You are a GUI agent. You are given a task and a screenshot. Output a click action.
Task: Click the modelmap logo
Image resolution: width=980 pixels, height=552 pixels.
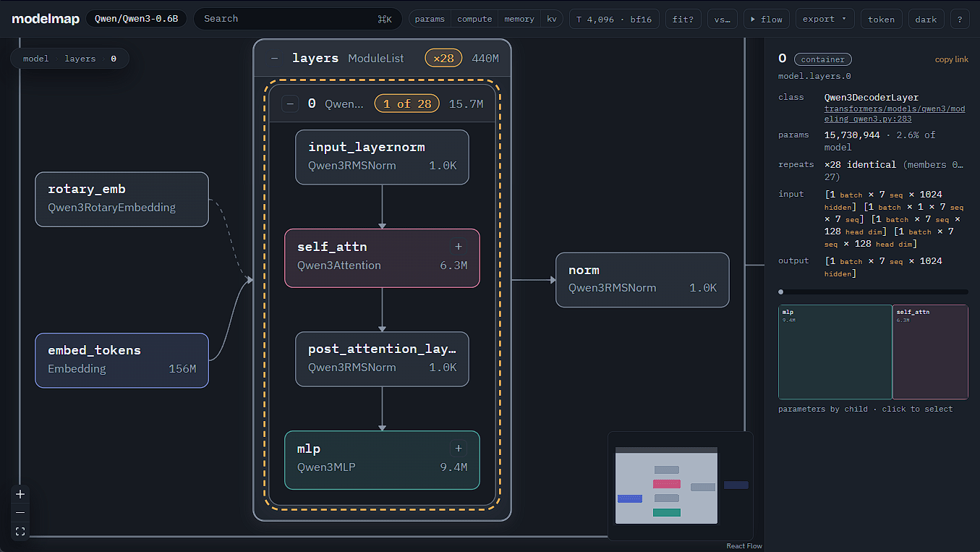[46, 20]
